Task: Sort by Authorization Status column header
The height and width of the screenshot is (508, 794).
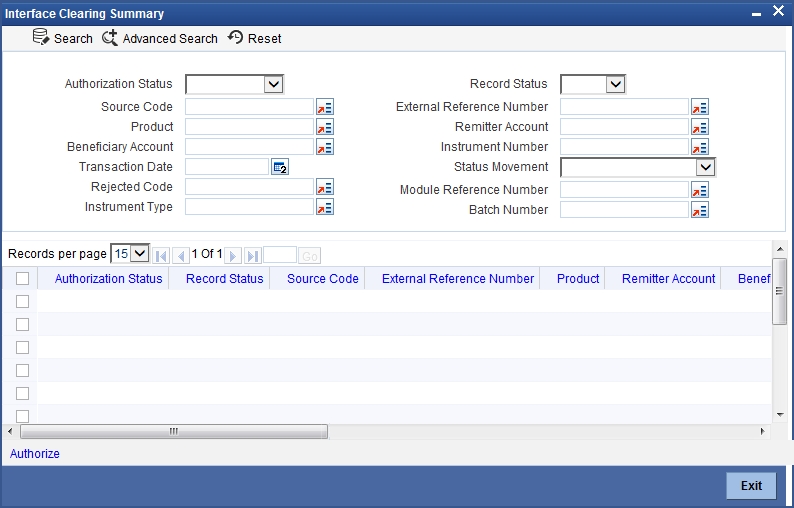Action: (108, 279)
